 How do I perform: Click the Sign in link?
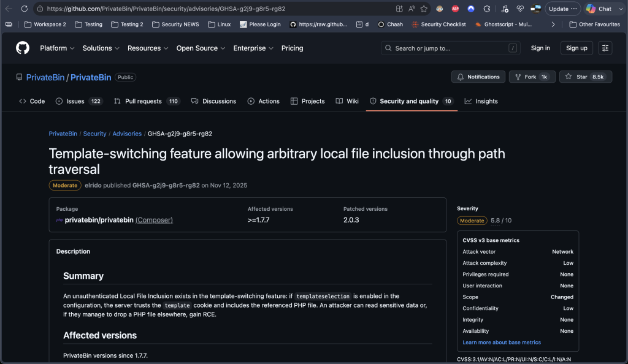click(x=540, y=48)
